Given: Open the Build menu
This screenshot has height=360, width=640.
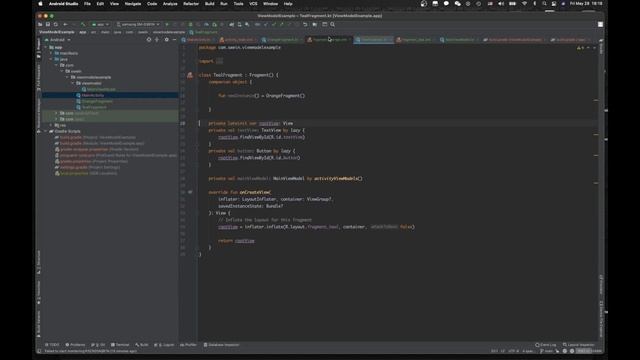Looking at the screenshot, I should (209, 4).
